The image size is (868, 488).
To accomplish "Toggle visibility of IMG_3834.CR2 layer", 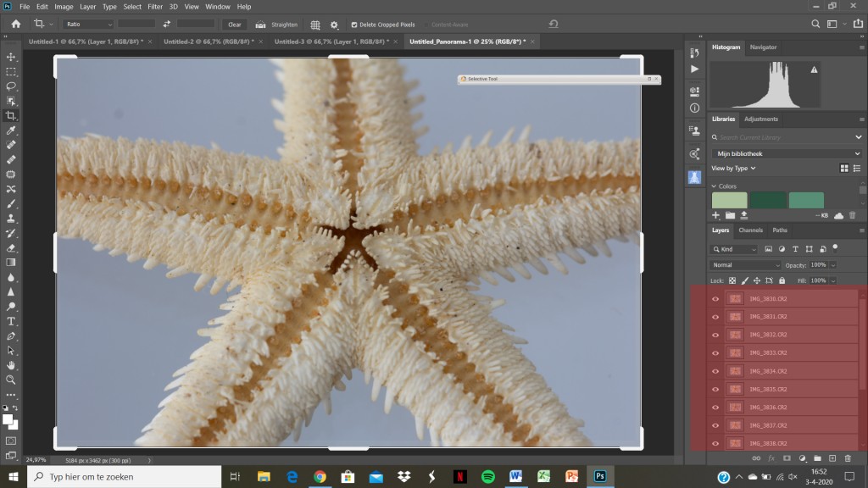I will tap(715, 371).
